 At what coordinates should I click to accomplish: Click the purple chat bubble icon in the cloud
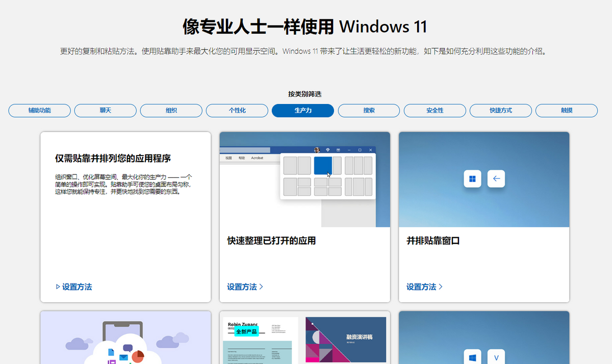point(127,349)
